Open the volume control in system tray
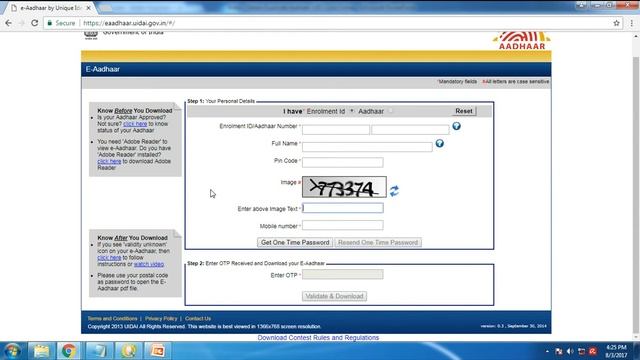This screenshot has height=360, width=640. pos(570,351)
